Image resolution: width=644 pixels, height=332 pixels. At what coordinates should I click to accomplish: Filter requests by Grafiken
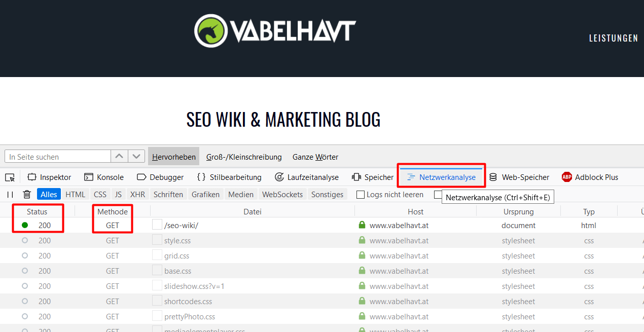(x=205, y=194)
